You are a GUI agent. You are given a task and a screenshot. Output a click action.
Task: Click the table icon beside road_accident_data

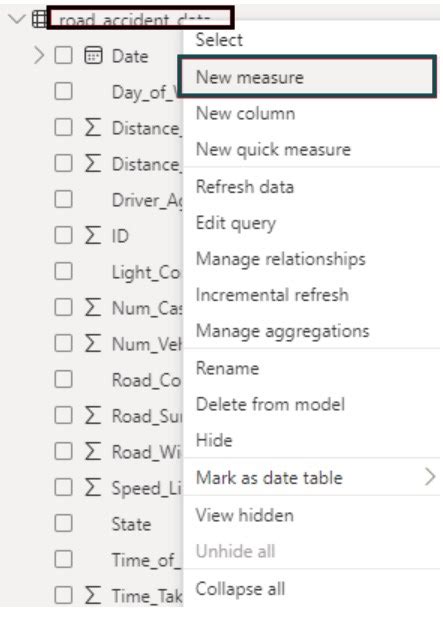coord(39,19)
